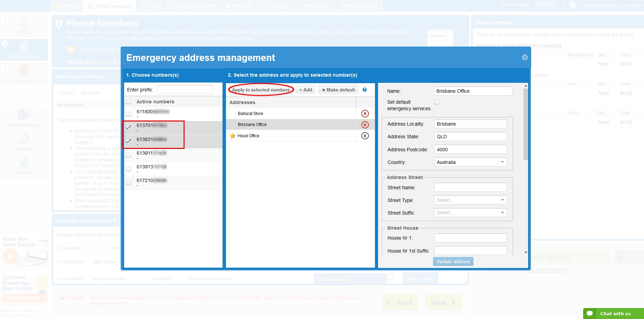The width and height of the screenshot is (644, 319).
Task: Uncheck the number starting with 613701
Action: (129, 128)
